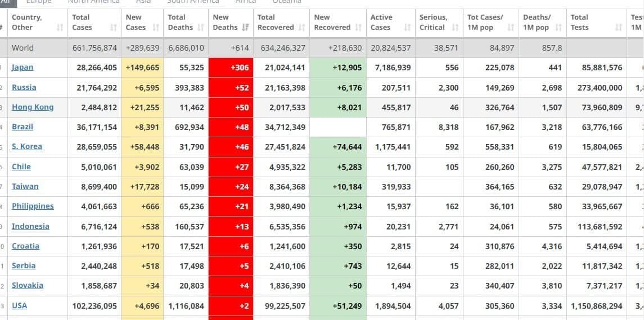Open the Slovakia country link
The width and height of the screenshot is (644, 320).
point(28,286)
